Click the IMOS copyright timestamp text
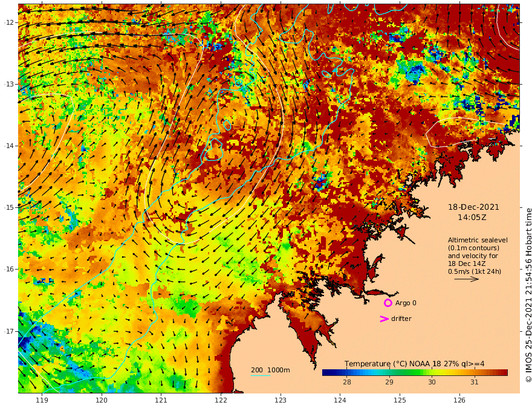532x411 pixels. pos(528,296)
